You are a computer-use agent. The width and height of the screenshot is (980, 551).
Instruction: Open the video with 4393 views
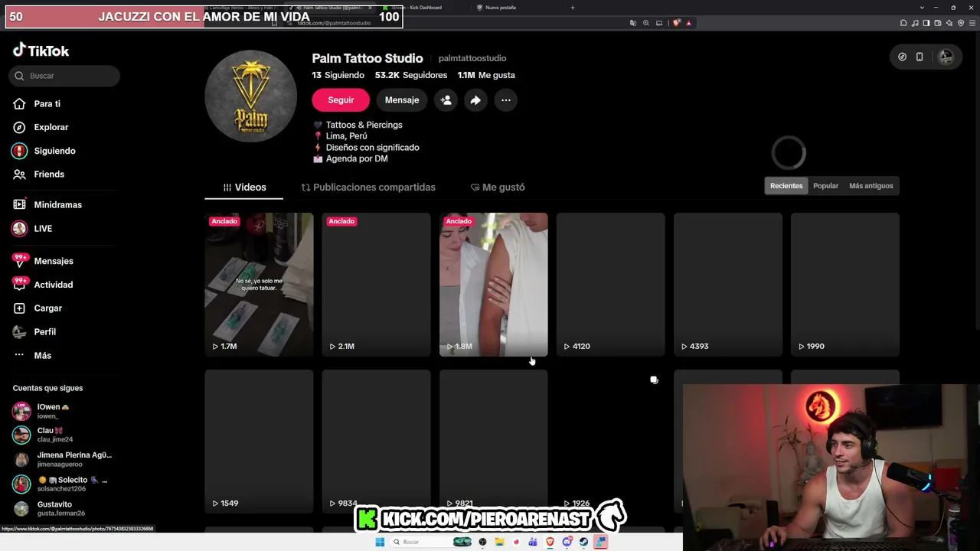coord(728,285)
